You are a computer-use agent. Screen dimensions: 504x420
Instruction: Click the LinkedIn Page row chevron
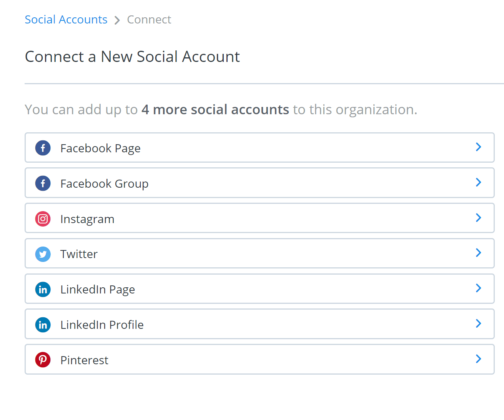[478, 288]
